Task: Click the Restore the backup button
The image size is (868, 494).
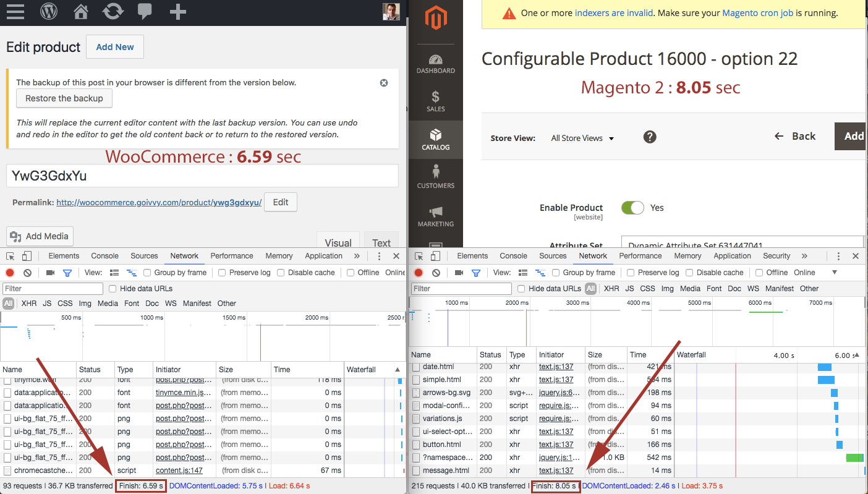Action: click(x=64, y=98)
